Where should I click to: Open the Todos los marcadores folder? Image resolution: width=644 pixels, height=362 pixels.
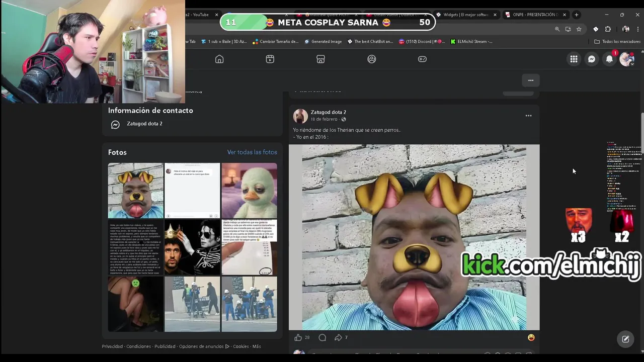[x=617, y=42]
